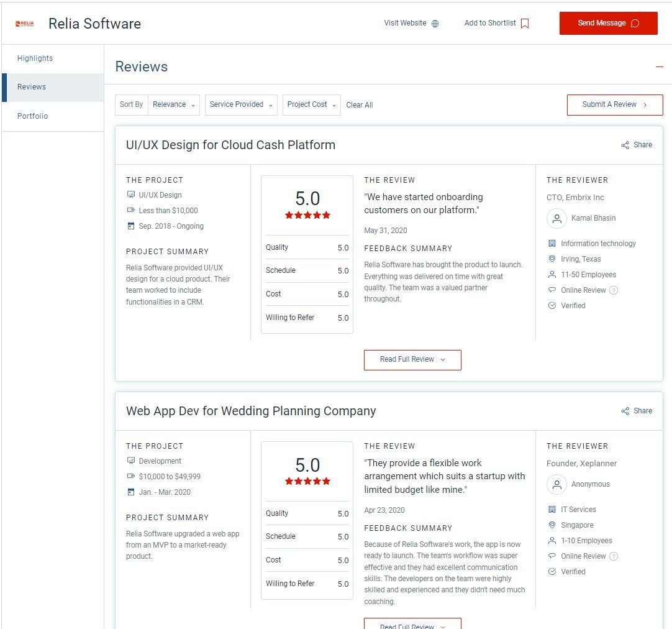Click the Verified checkmark icon for Embrix reviewer
This screenshot has width=672, height=629.
(552, 306)
